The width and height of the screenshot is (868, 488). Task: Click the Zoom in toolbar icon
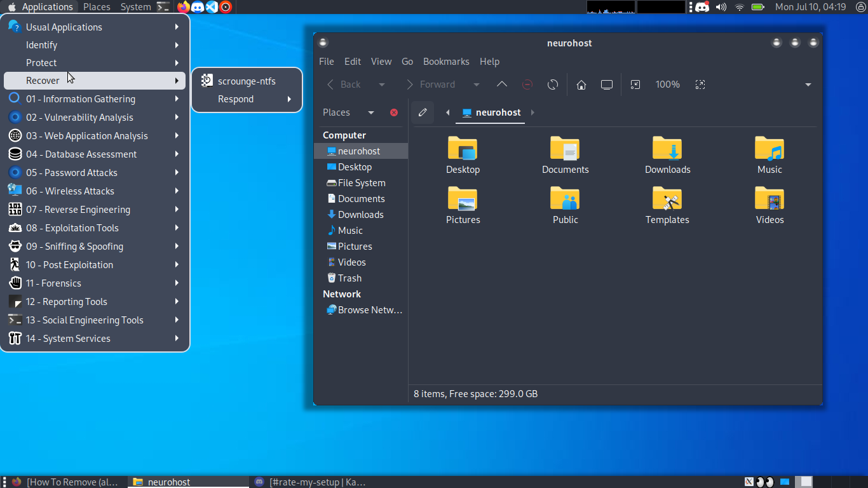click(700, 85)
